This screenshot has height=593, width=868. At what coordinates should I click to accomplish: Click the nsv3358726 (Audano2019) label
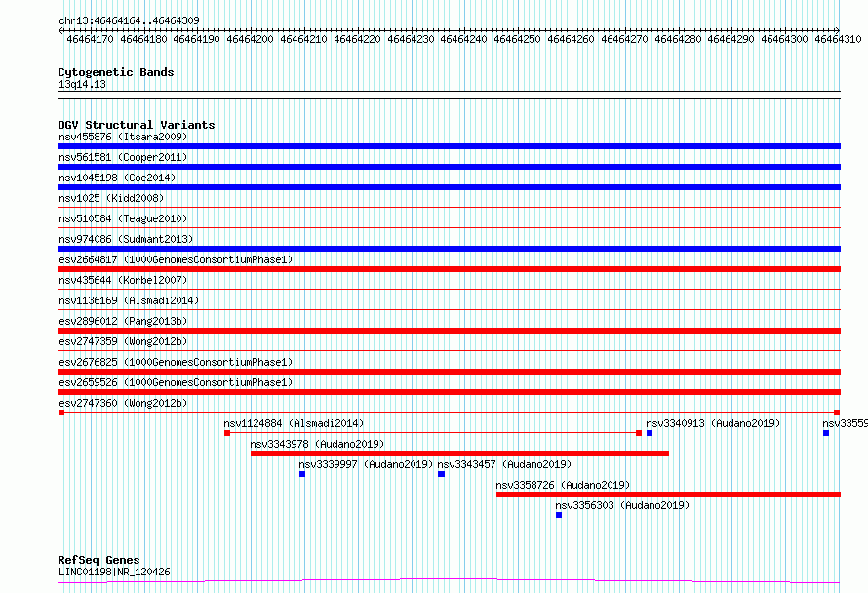point(563,485)
